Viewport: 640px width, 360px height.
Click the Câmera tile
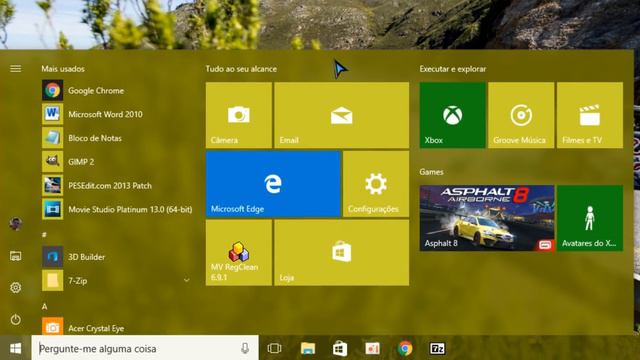coord(239,115)
